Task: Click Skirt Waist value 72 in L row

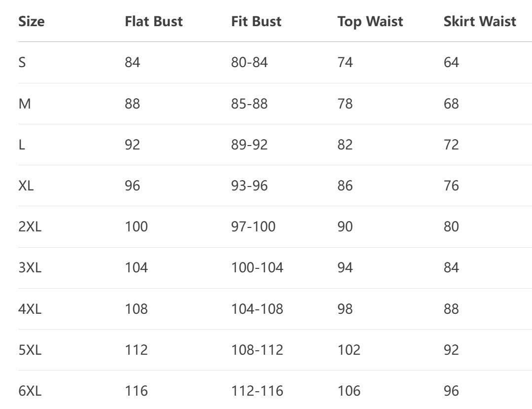Action: pyautogui.click(x=451, y=145)
